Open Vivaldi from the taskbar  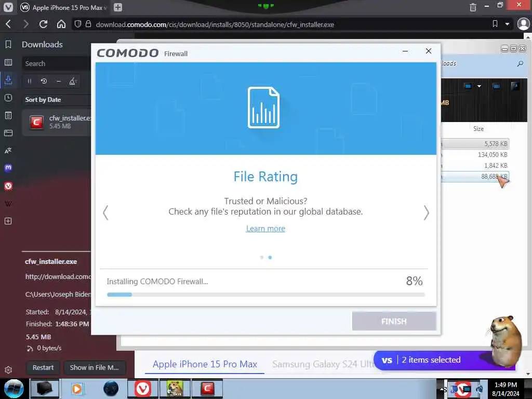143,389
